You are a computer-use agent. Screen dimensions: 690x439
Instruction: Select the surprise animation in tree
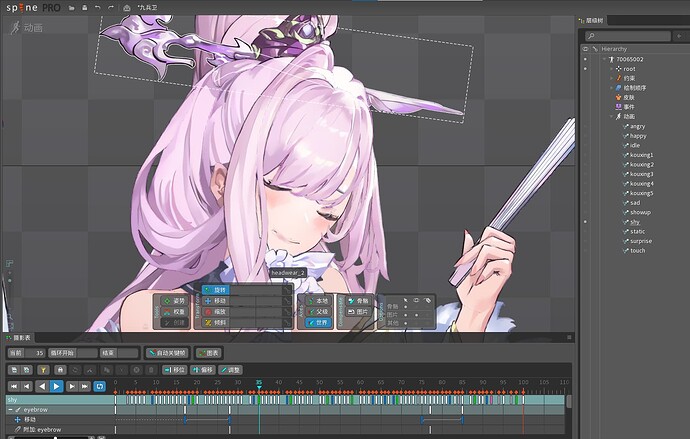coord(640,241)
